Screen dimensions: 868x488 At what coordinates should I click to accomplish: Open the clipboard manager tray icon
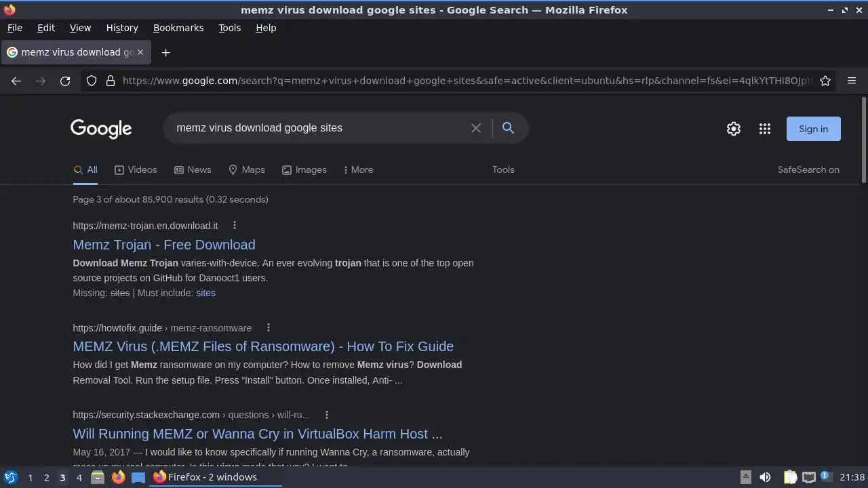coord(790,477)
